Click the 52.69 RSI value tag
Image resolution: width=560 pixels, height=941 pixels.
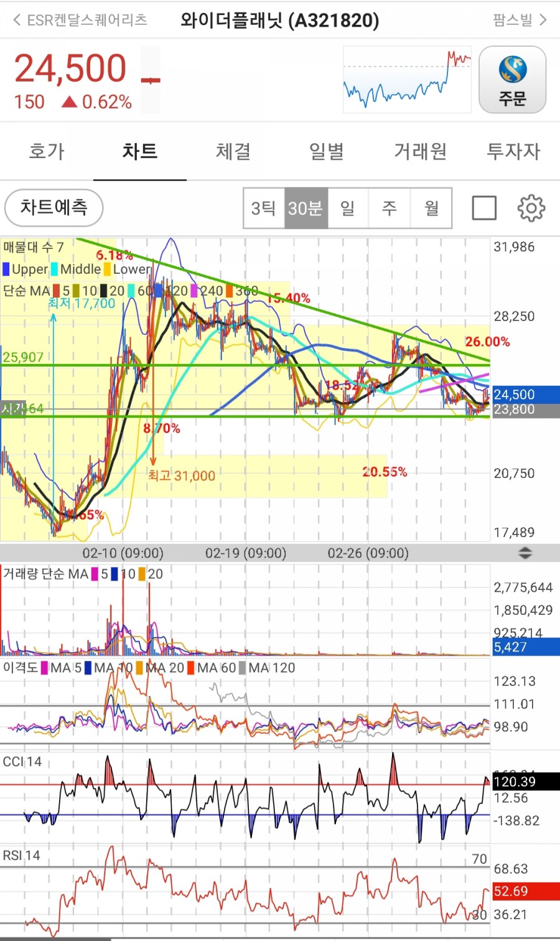[x=525, y=891]
